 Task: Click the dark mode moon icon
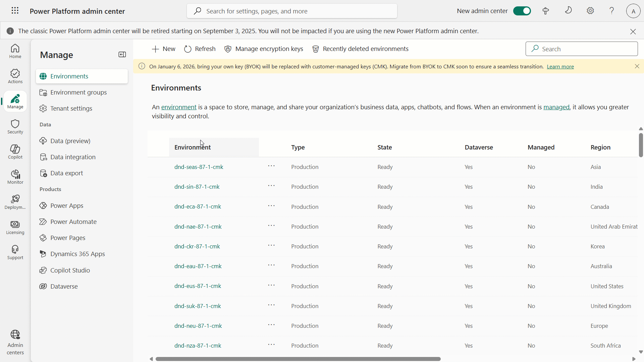568,11
